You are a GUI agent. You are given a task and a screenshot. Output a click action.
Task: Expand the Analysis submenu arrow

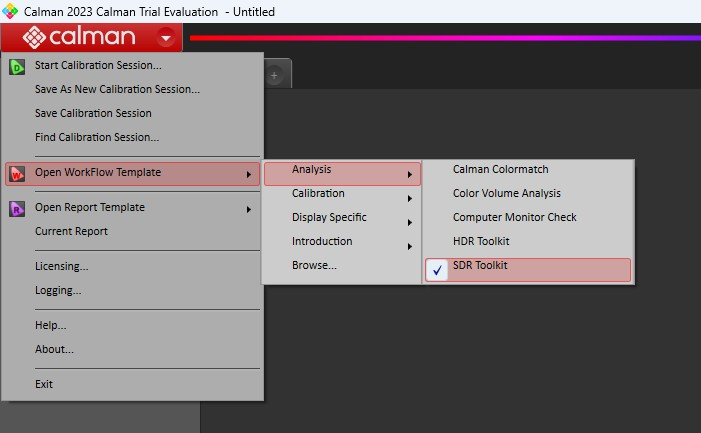click(410, 175)
